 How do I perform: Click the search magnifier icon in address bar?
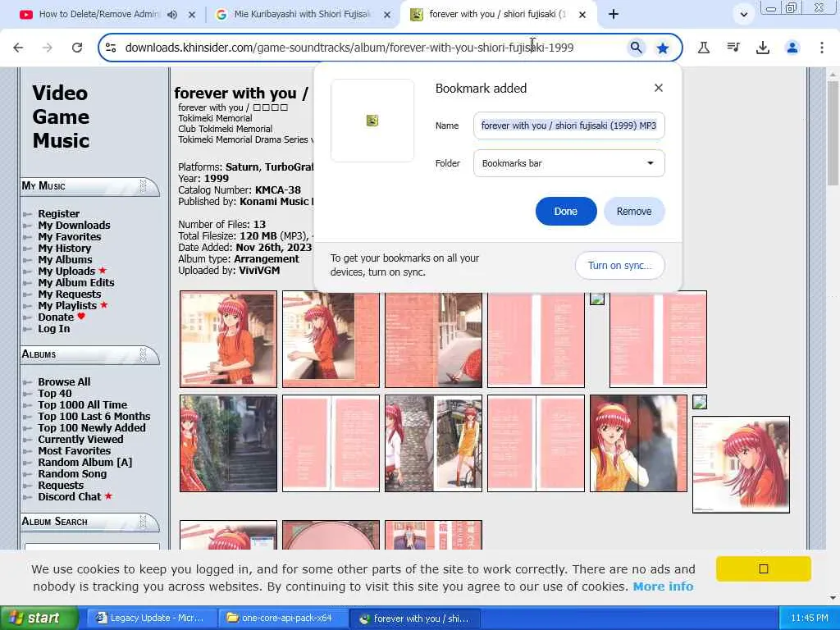click(636, 48)
